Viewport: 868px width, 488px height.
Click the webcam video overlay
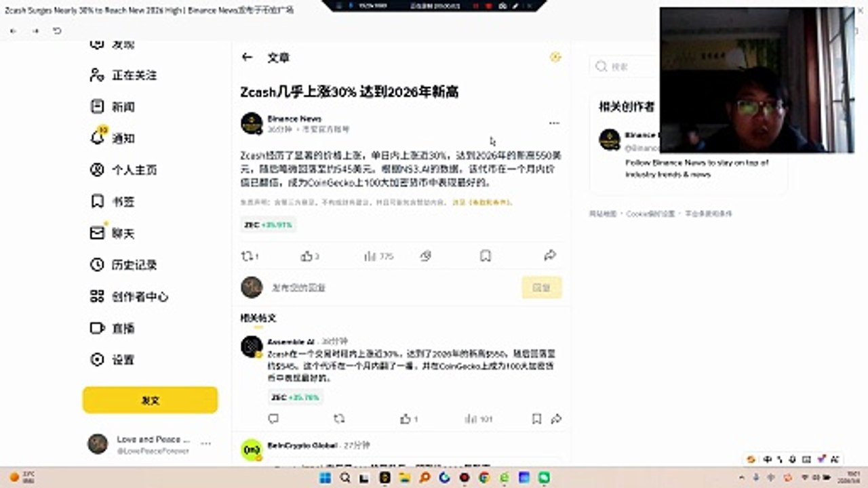click(757, 80)
